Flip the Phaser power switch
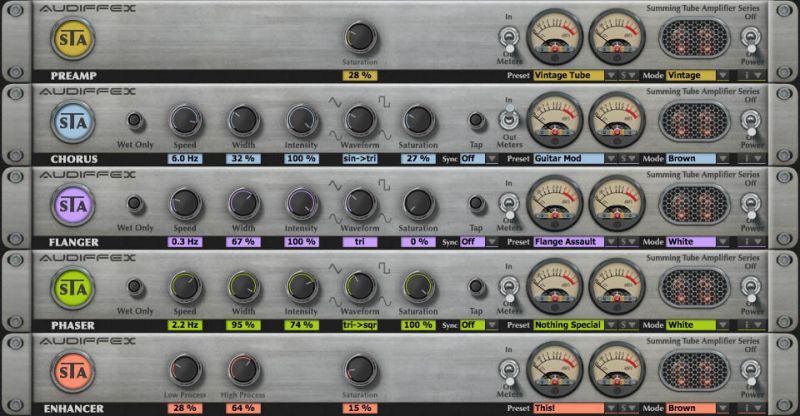The width and height of the screenshot is (800, 416). click(x=751, y=290)
